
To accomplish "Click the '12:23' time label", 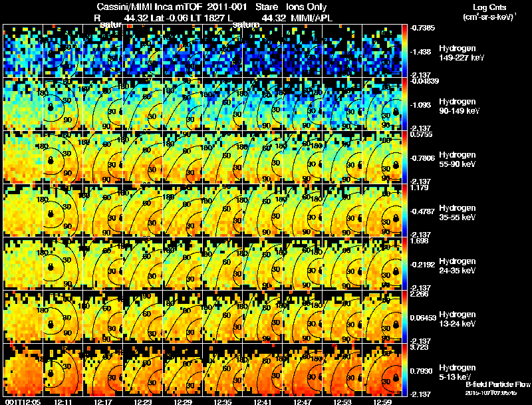I will 142,402.
